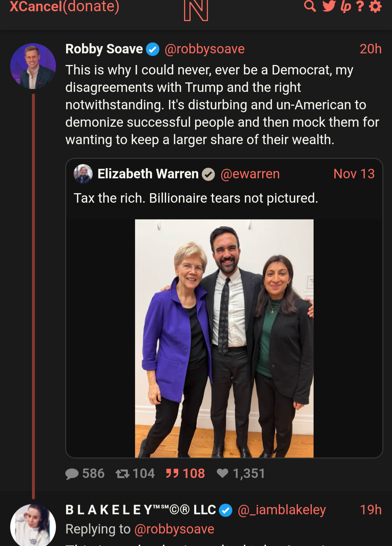Open the settings gear icon

click(375, 6)
